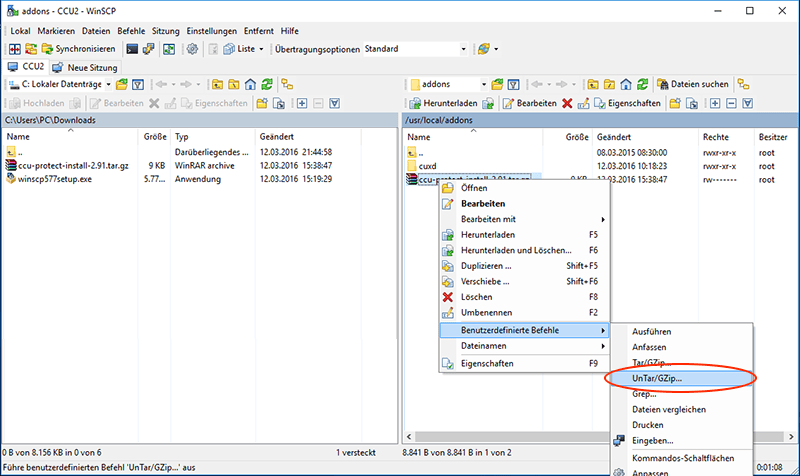Open the Sitzung menu
This screenshot has height=476, width=800.
[x=166, y=31]
